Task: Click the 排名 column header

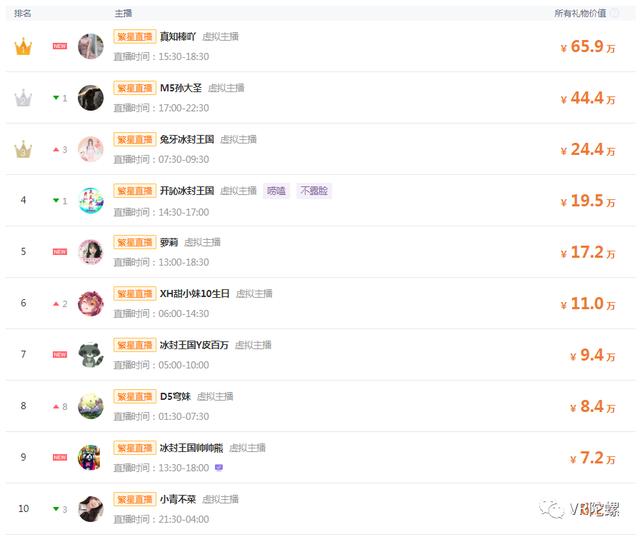Action: pyautogui.click(x=23, y=13)
